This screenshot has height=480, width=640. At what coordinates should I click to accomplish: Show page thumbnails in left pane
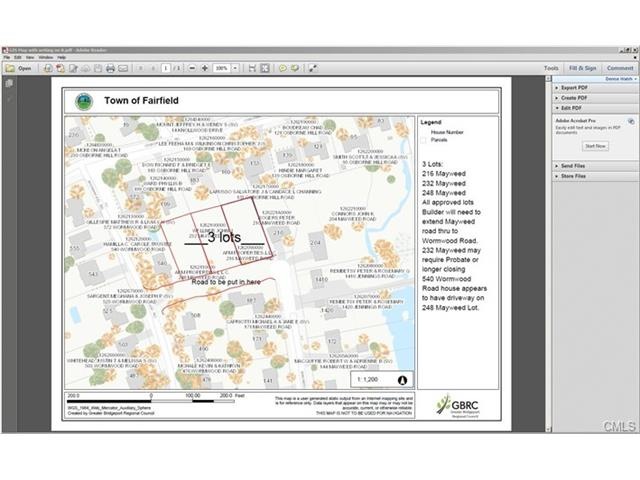10,83
